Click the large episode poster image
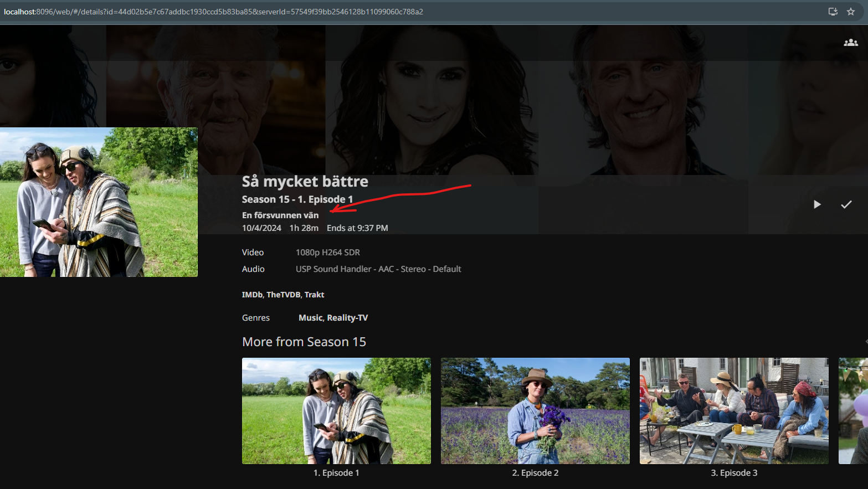This screenshot has width=868, height=489. [99, 202]
